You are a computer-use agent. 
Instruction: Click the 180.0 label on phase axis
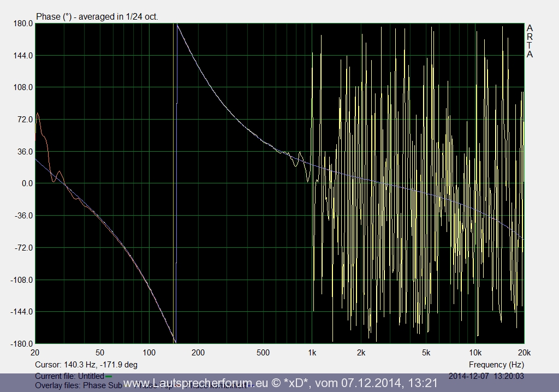click(x=22, y=24)
